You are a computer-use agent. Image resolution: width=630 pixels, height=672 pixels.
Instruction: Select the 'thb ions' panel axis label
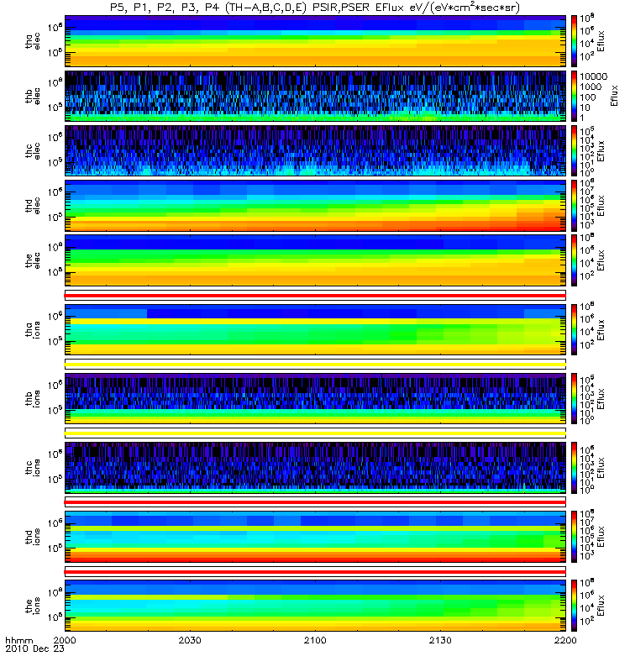tap(33, 398)
